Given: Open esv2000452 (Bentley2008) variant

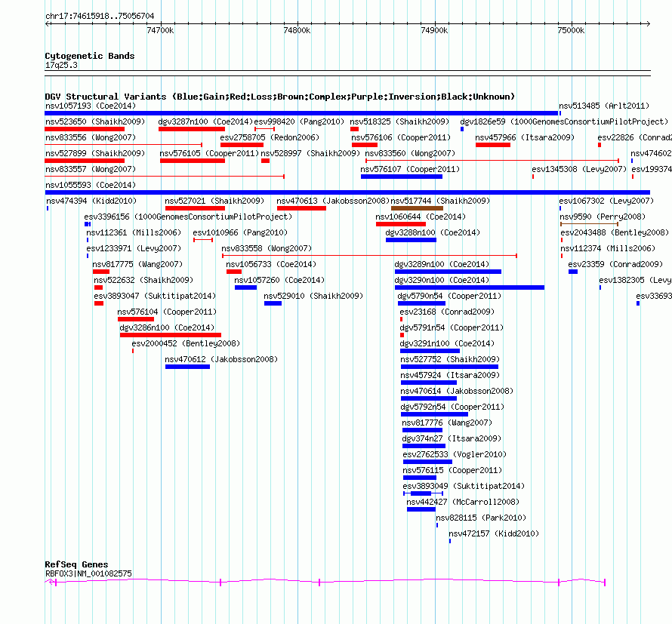Looking at the screenshot, I should [186, 343].
